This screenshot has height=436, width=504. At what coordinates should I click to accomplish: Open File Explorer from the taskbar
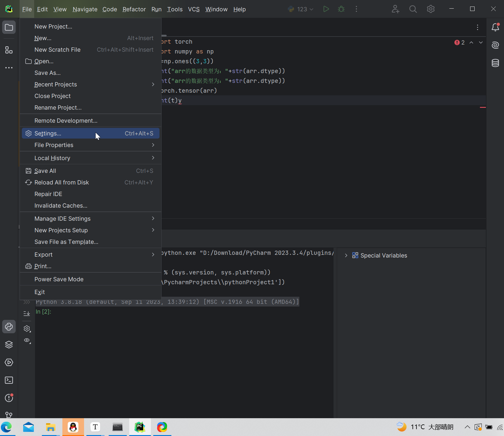tap(51, 427)
